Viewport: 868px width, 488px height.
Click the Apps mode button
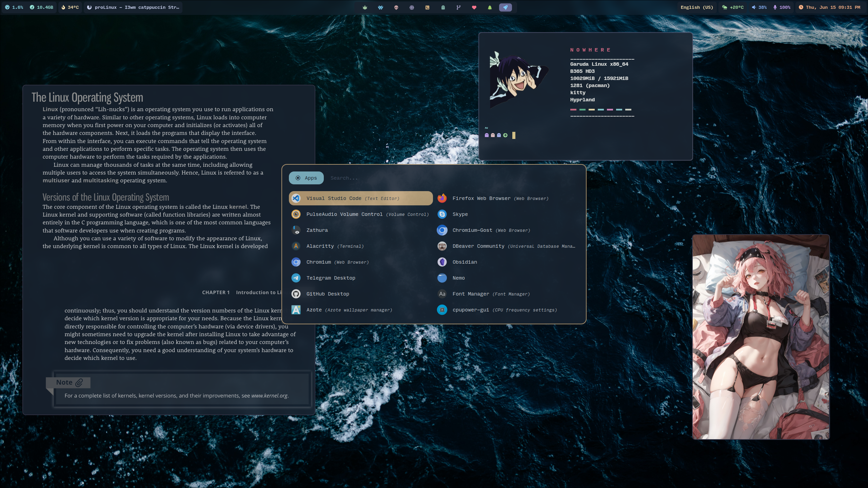306,178
